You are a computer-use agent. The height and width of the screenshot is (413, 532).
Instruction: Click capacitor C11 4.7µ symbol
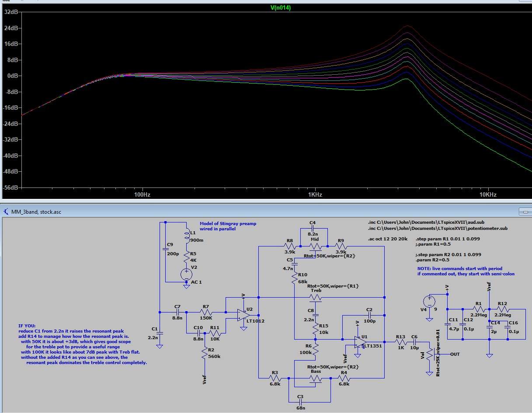[x=448, y=325]
